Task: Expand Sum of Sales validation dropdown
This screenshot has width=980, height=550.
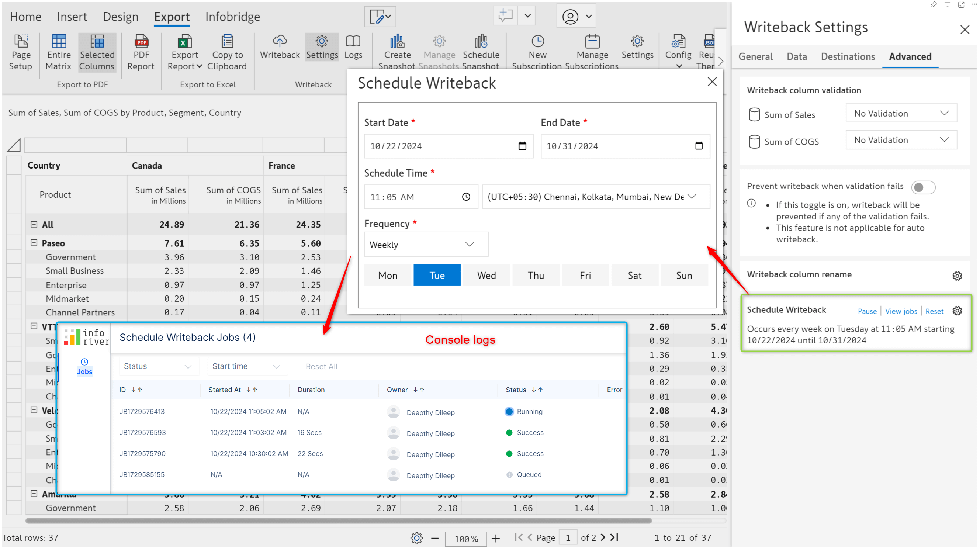Action: point(942,113)
